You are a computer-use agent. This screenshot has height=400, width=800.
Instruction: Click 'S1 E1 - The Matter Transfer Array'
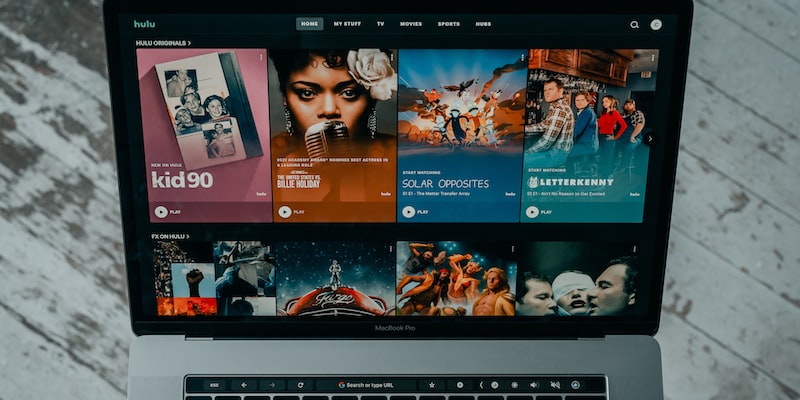(436, 194)
